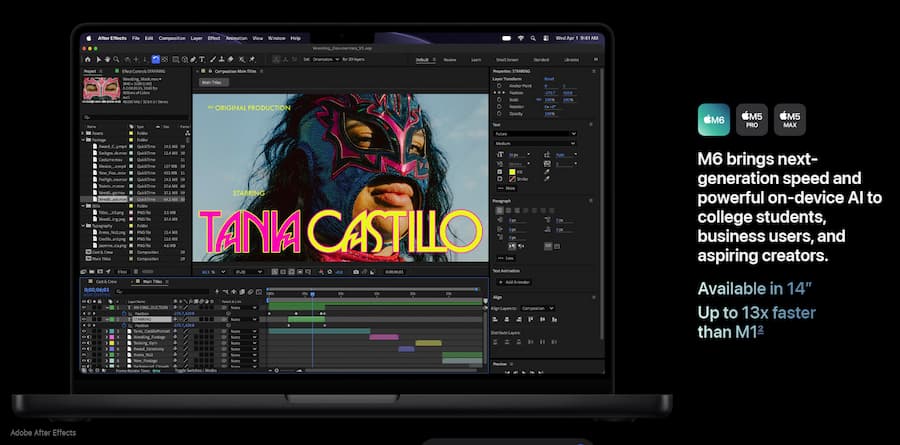The width and height of the screenshot is (900, 445).
Task: Select the M5 Max chip icon
Action: click(x=790, y=119)
